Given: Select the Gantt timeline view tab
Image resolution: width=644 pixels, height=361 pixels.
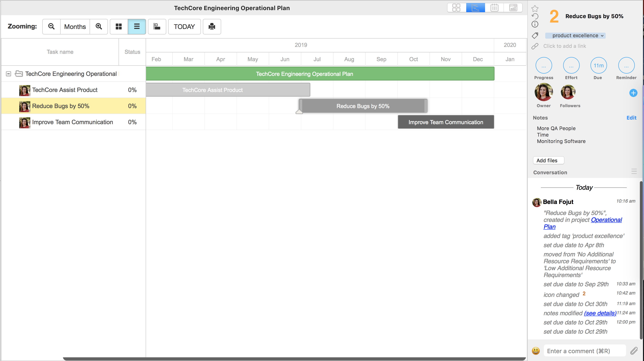Looking at the screenshot, I should [x=475, y=8].
